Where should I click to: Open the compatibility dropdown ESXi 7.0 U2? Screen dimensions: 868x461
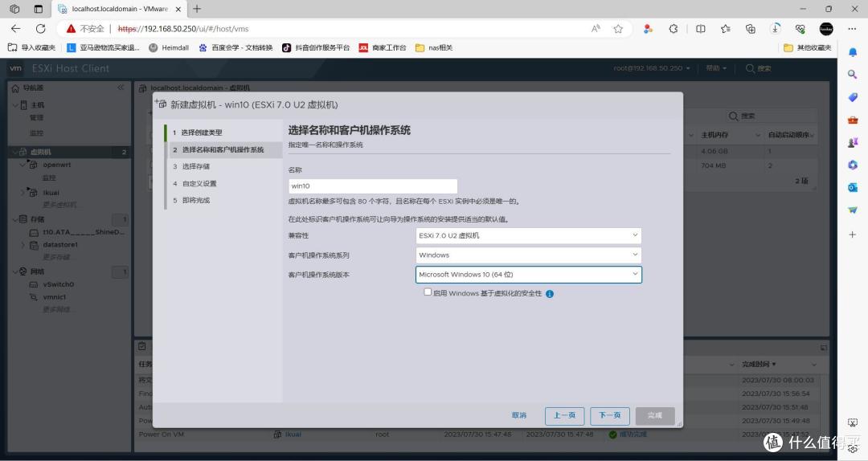coord(528,236)
